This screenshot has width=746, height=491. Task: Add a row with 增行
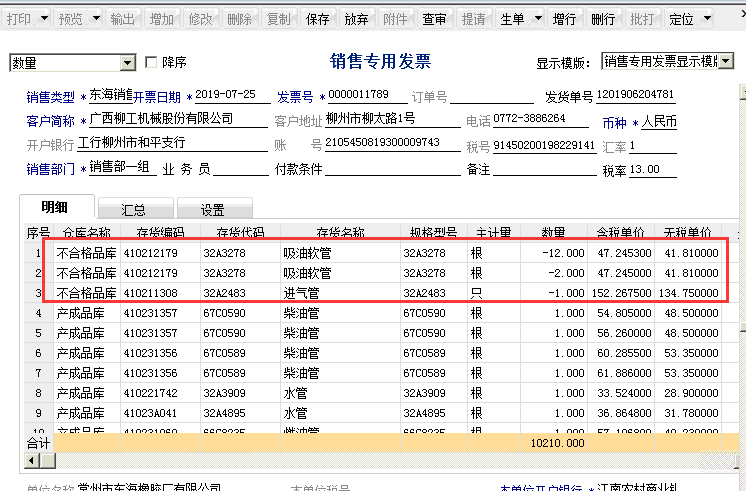point(564,19)
